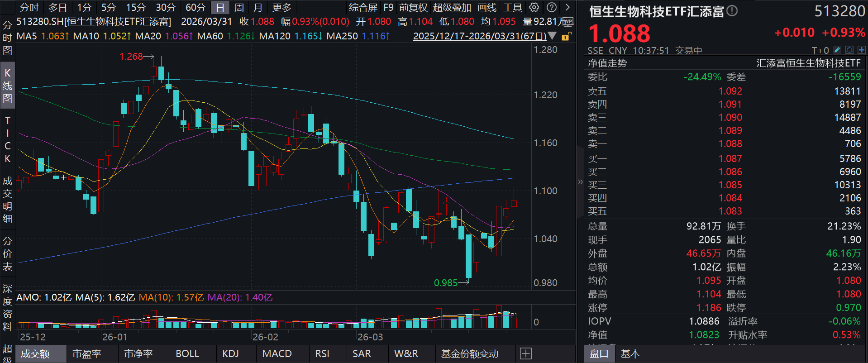The image size is (868, 363).
Task: Open the 画线 drawing tools
Action: [x=487, y=7]
